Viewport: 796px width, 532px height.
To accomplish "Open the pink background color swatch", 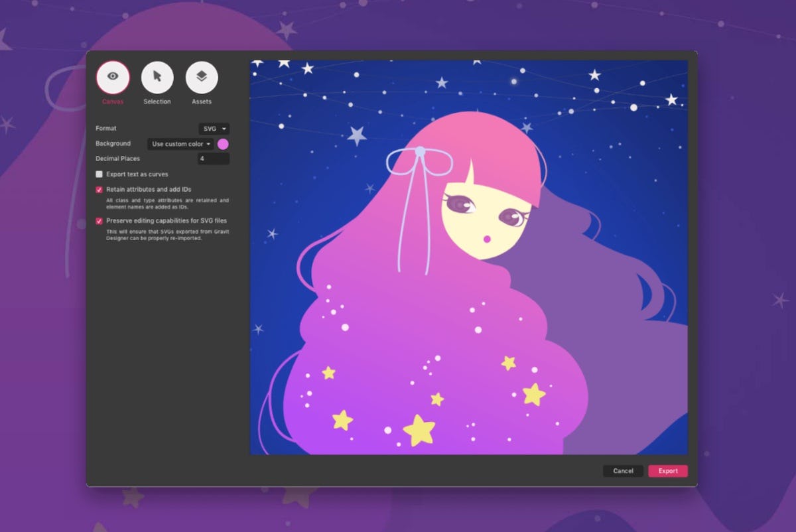I will click(224, 144).
